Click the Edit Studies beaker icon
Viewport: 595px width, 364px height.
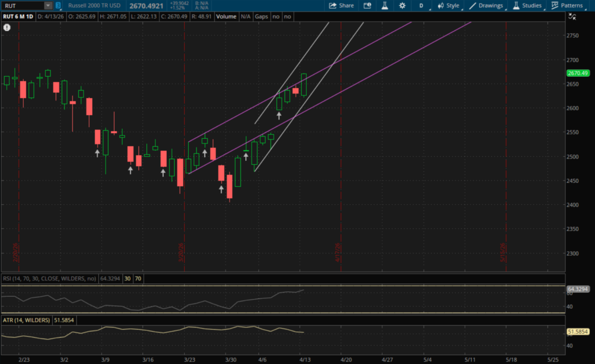[x=384, y=6]
